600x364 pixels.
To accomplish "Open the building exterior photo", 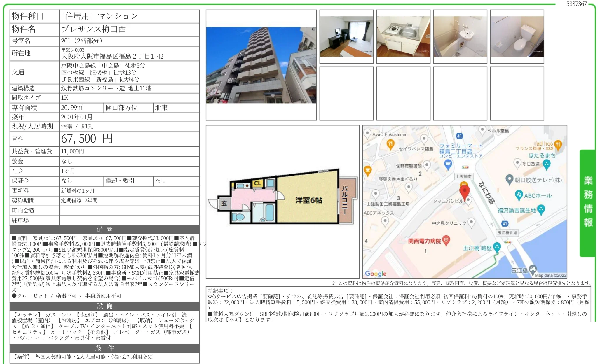I will pos(261,65).
